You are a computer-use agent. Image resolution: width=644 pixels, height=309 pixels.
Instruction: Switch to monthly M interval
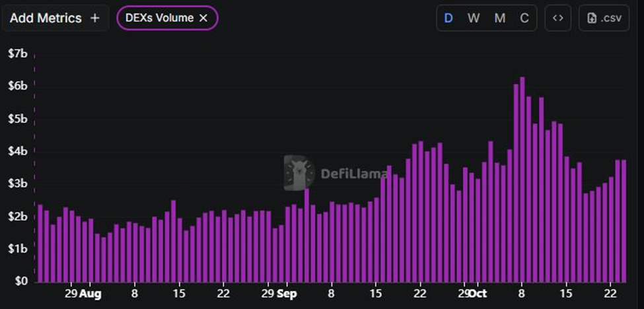click(499, 18)
